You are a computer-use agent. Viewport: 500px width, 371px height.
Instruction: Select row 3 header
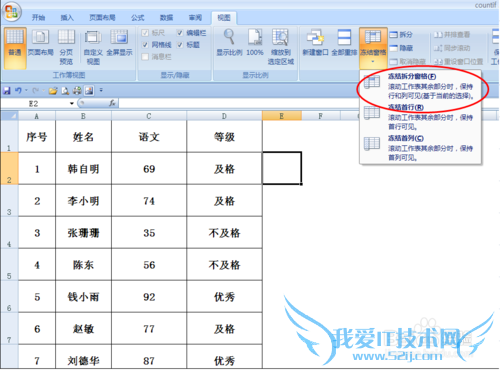[x=9, y=201]
